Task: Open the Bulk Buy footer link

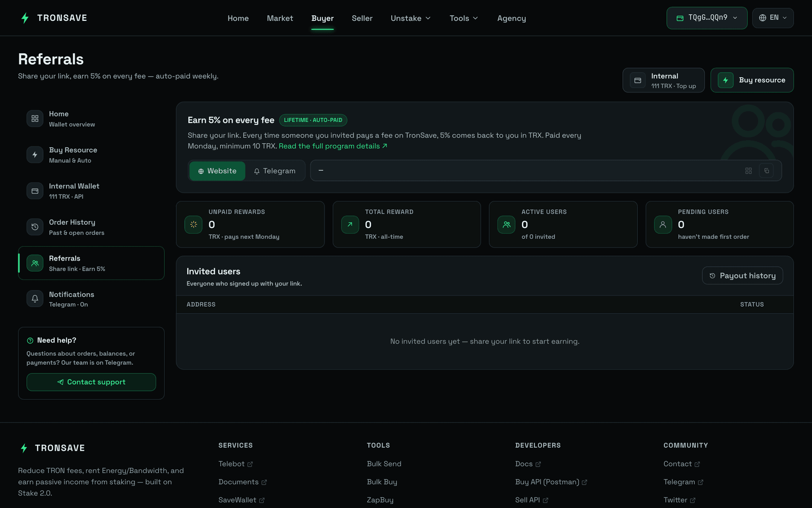Action: tap(382, 482)
